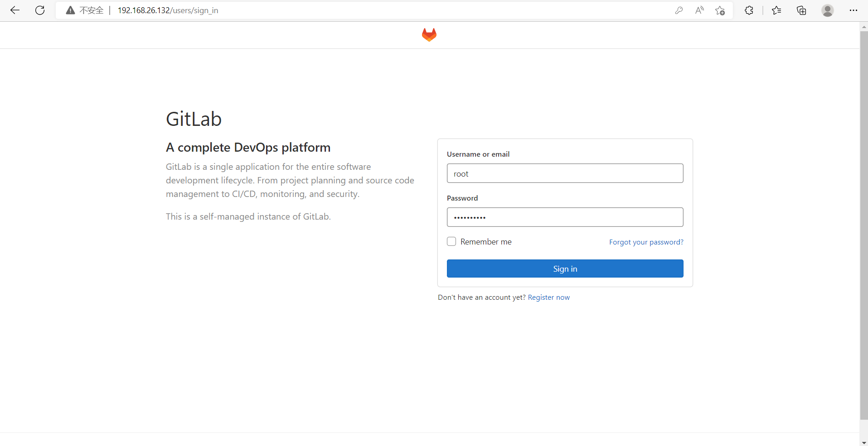Click the not-secure warning triangle icon

point(70,10)
